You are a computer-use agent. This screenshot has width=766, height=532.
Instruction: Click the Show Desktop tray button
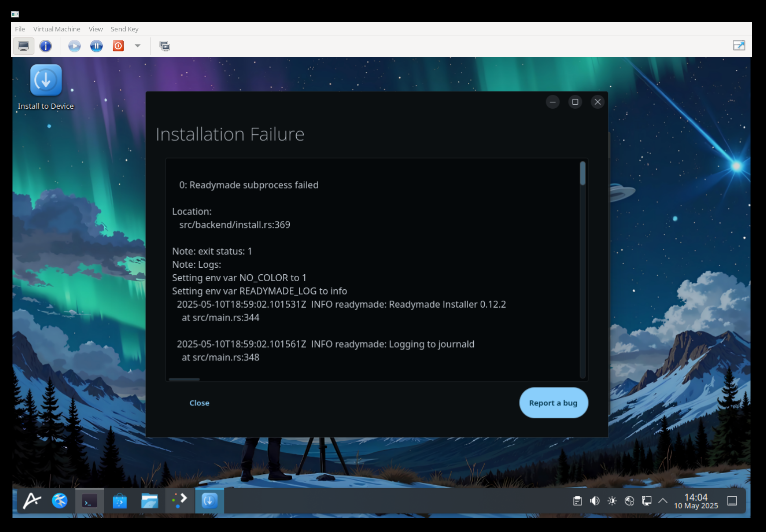(x=732, y=501)
